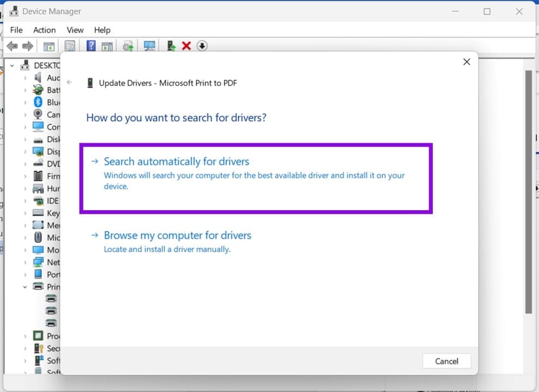Select the second printer under Print queues
This screenshot has width=539, height=392.
point(51,311)
